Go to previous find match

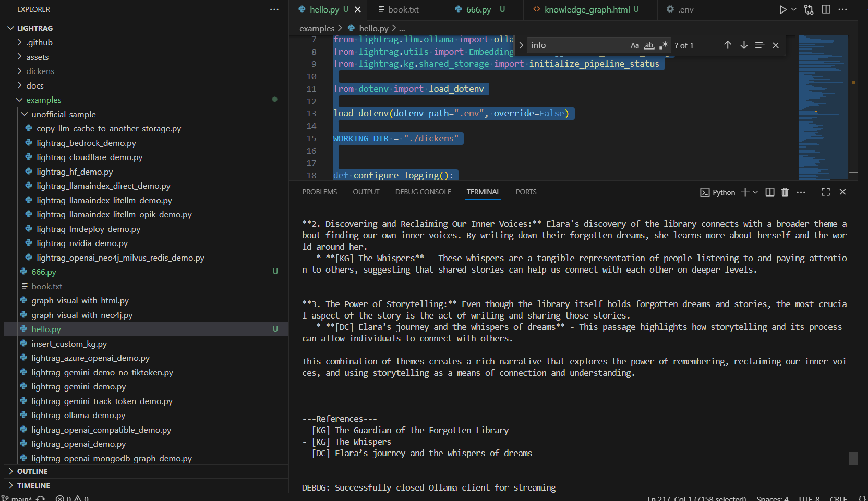pos(728,45)
